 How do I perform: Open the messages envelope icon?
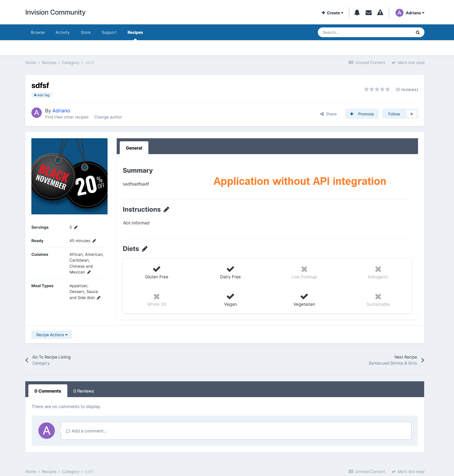(x=368, y=12)
